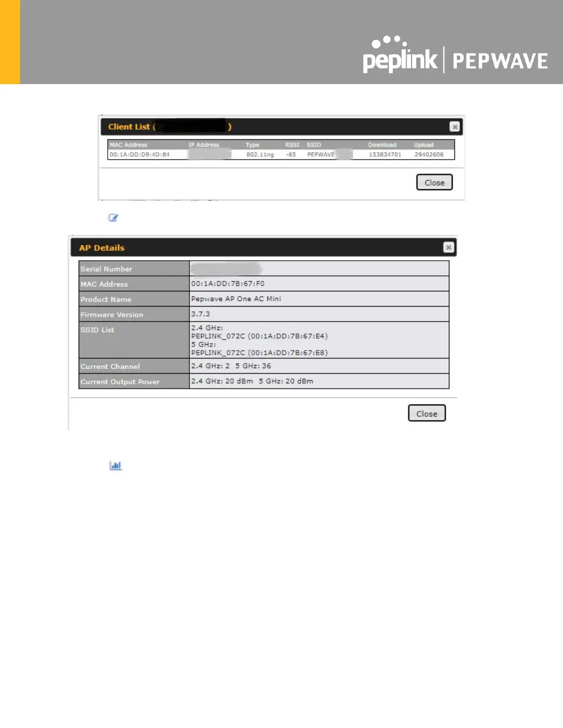Click the 802.11ng type cell
The image size is (563, 728).
tap(260, 154)
